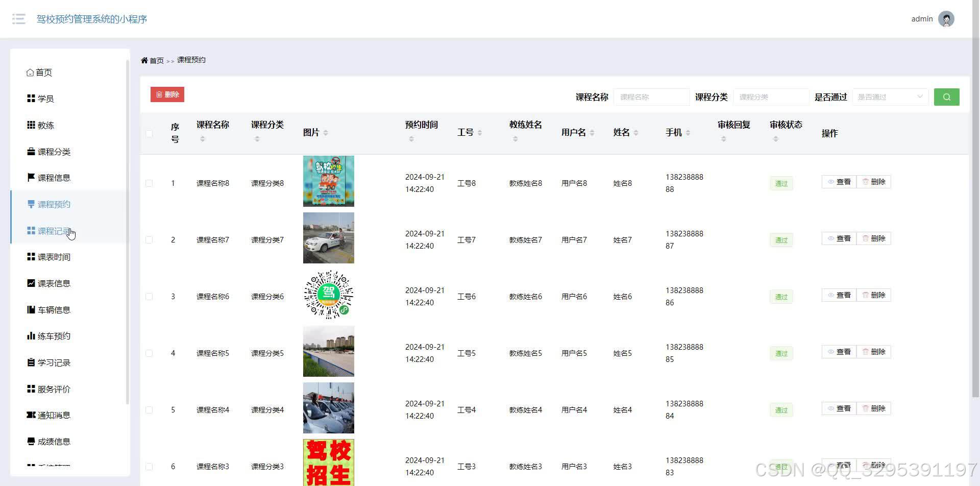The image size is (980, 486).
Task: Open the 车辆信息 sidebar icon
Action: 31,309
